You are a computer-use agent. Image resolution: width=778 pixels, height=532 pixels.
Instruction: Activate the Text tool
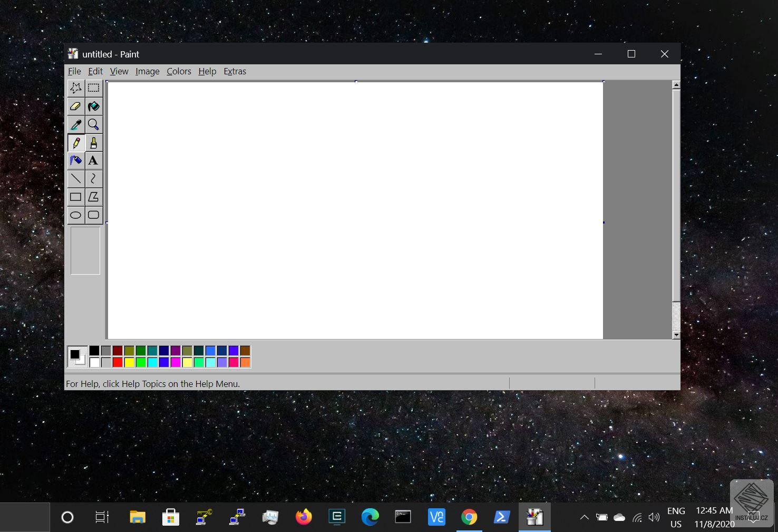pyautogui.click(x=94, y=161)
